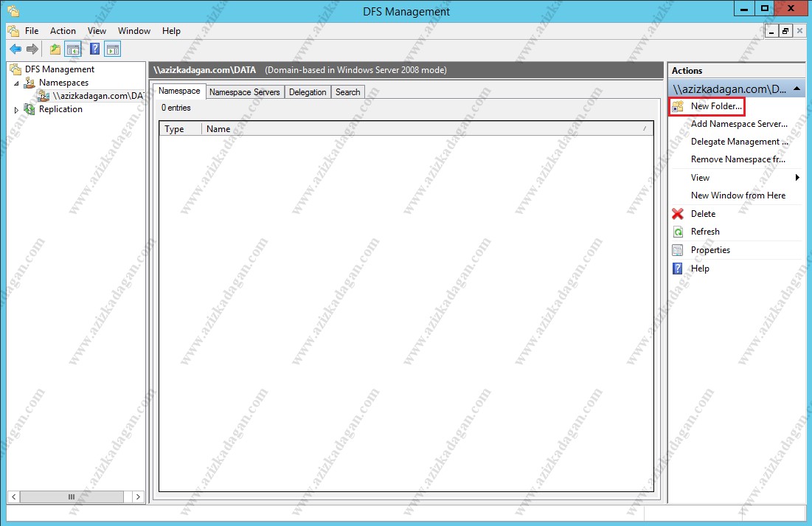Click the tree pane horizontal scrollbar

72,497
